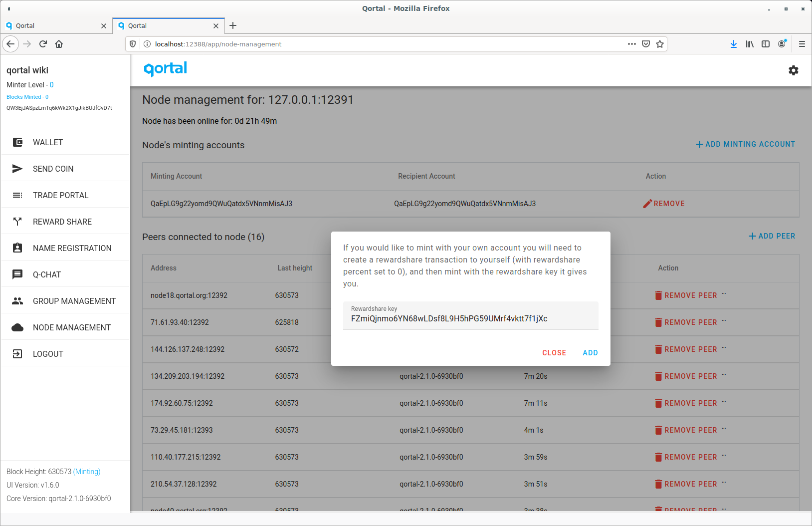
Task: Click the ADD PEER button
Action: pos(772,236)
